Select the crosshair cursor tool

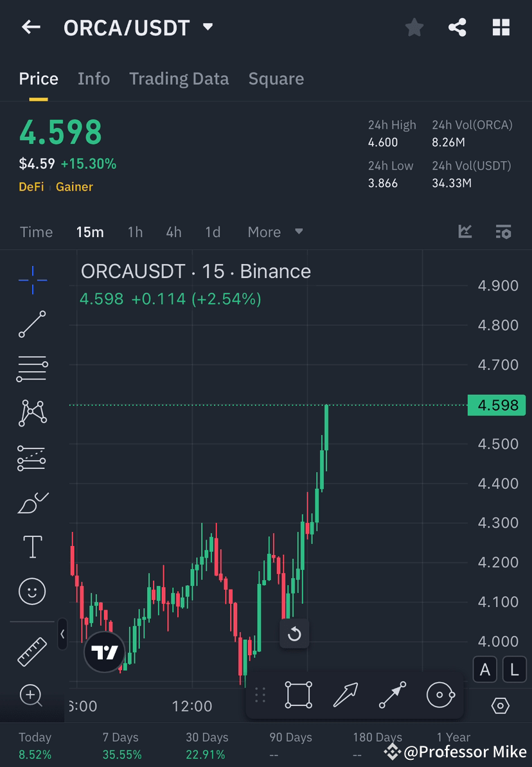pyautogui.click(x=32, y=279)
